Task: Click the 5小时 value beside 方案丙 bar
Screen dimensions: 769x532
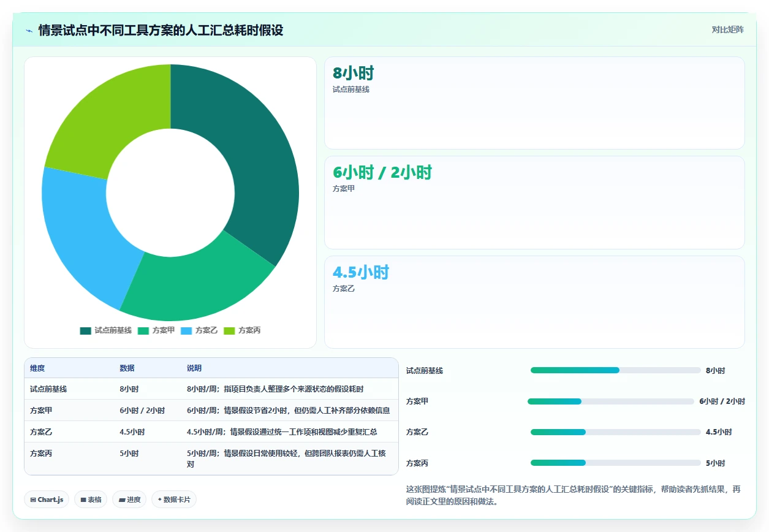Action: pos(715,463)
